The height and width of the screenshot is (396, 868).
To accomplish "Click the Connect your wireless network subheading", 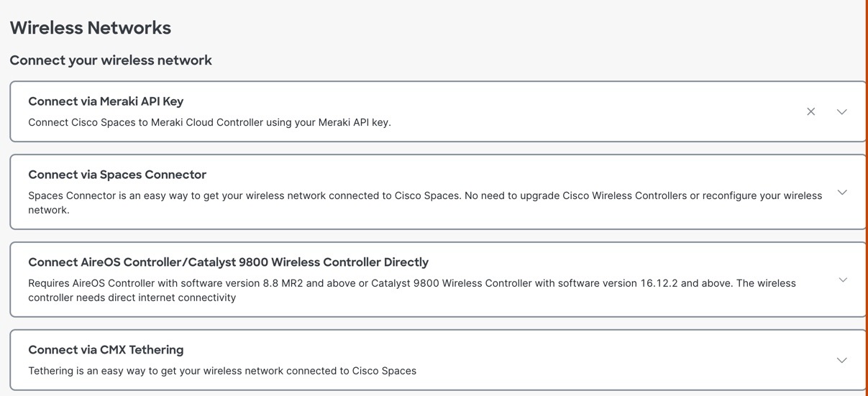I will (111, 60).
